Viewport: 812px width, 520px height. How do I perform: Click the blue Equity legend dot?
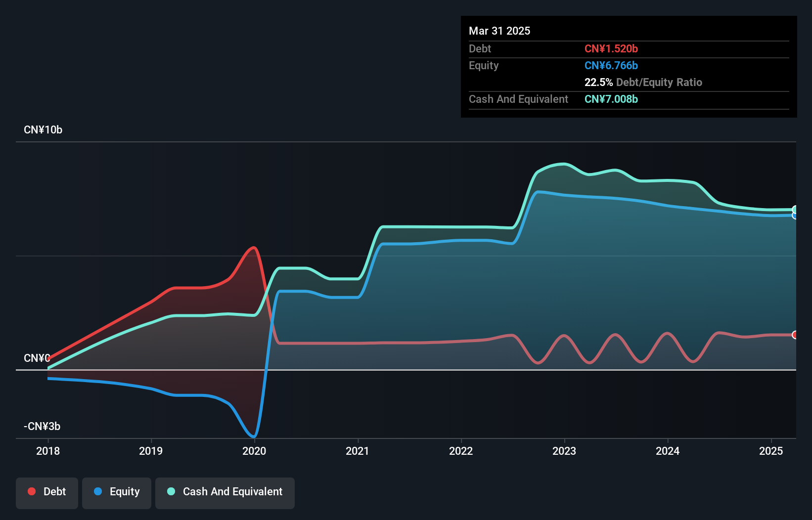pyautogui.click(x=98, y=491)
